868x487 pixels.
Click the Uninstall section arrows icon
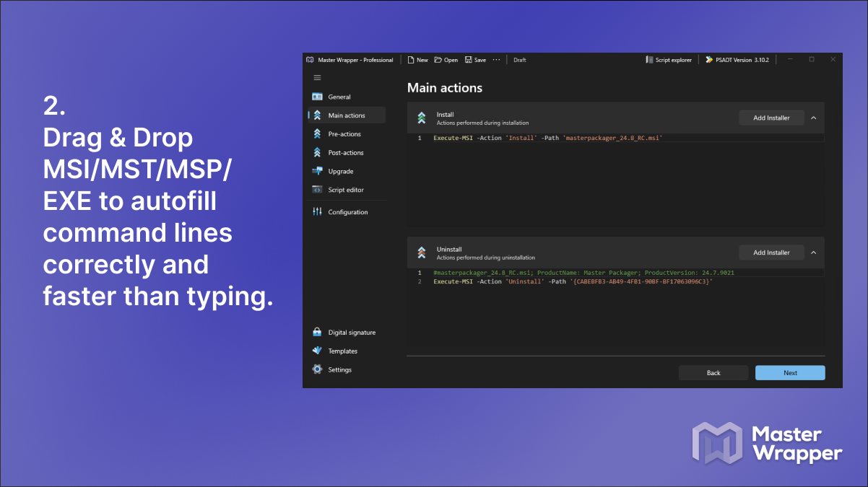pyautogui.click(x=422, y=253)
